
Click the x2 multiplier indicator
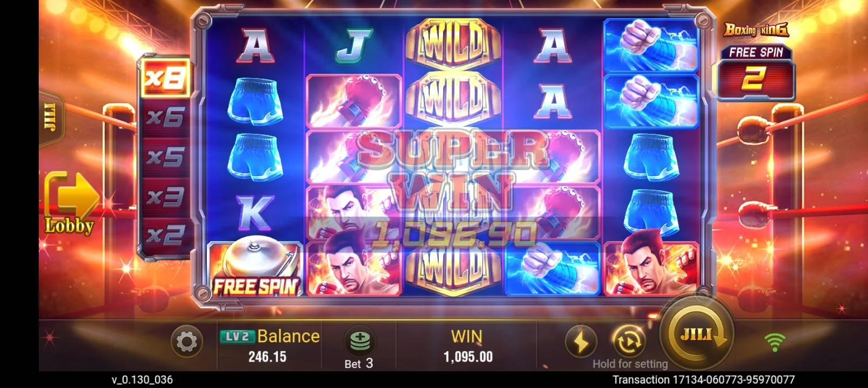click(x=166, y=235)
